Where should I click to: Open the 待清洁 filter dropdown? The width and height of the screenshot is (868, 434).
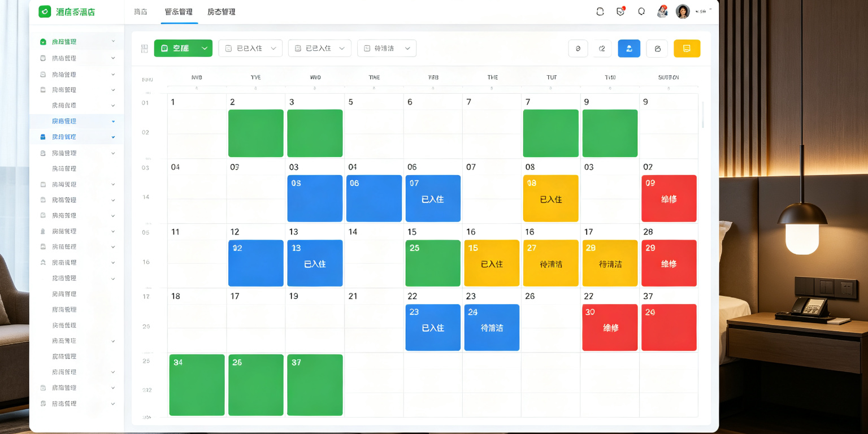click(387, 49)
